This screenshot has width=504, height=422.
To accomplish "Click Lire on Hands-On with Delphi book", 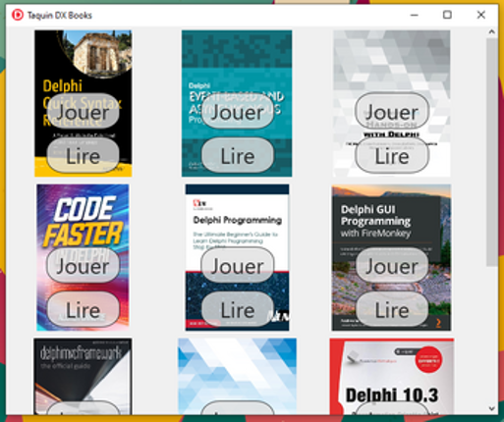I will tap(392, 155).
